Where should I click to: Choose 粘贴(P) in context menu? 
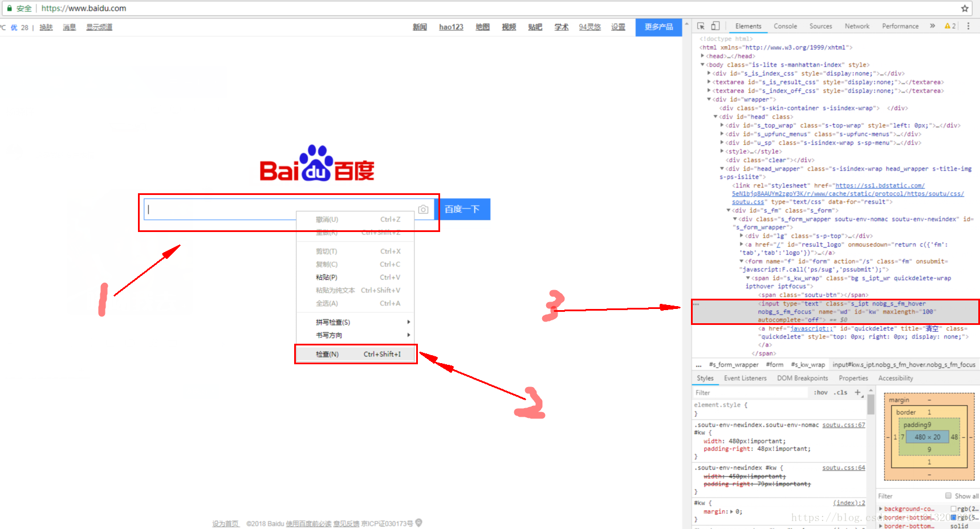pyautogui.click(x=356, y=277)
